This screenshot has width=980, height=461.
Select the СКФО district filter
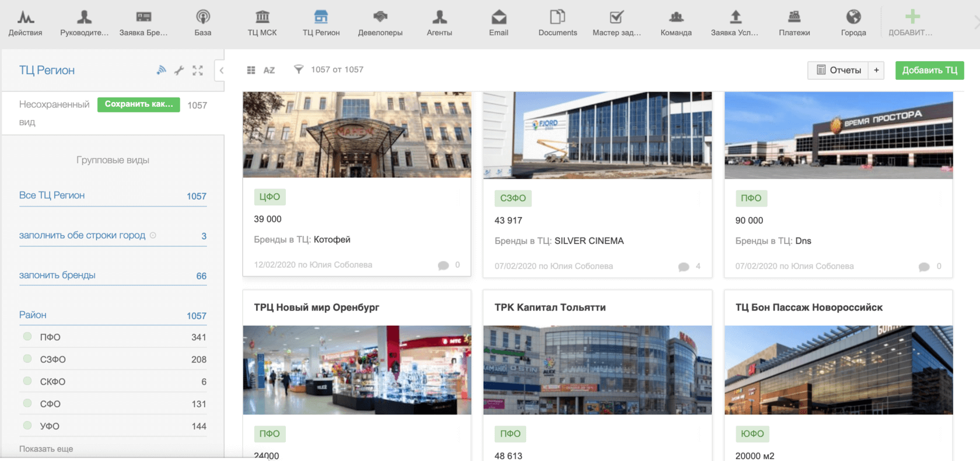point(113,381)
